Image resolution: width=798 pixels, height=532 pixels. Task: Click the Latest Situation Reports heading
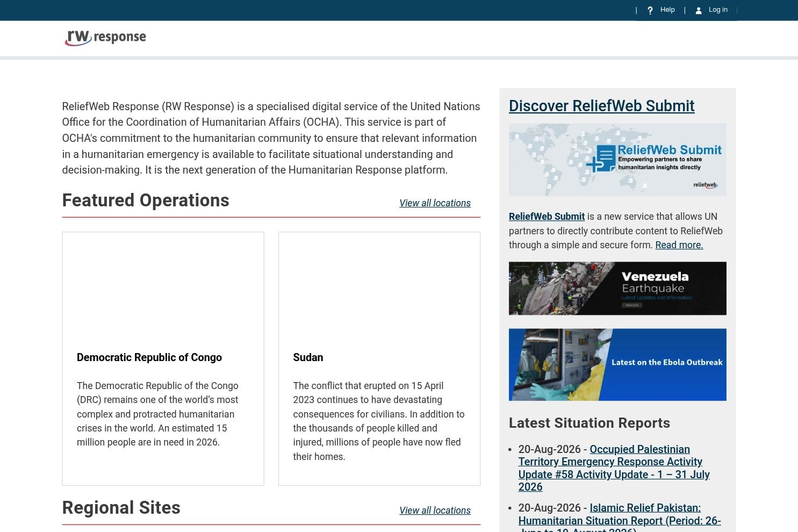(589, 423)
